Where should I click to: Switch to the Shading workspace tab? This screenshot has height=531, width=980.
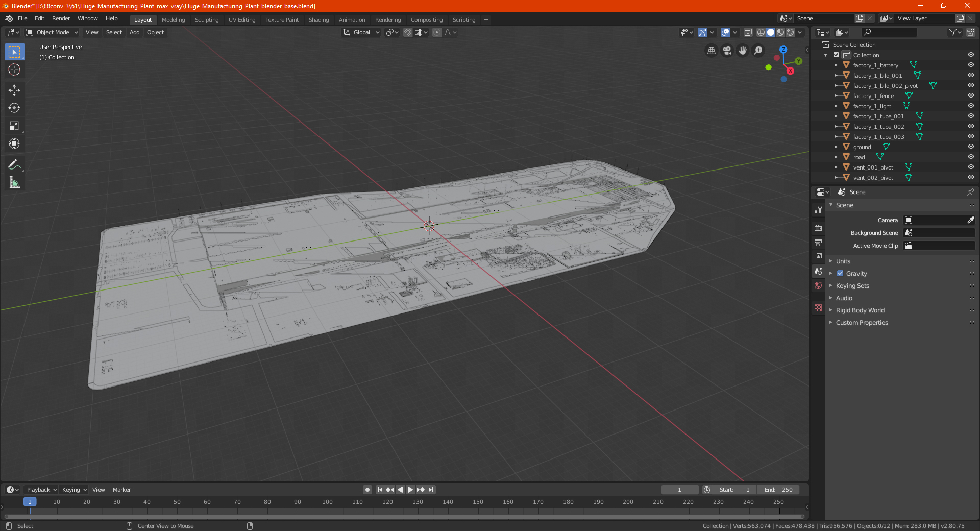318,20
